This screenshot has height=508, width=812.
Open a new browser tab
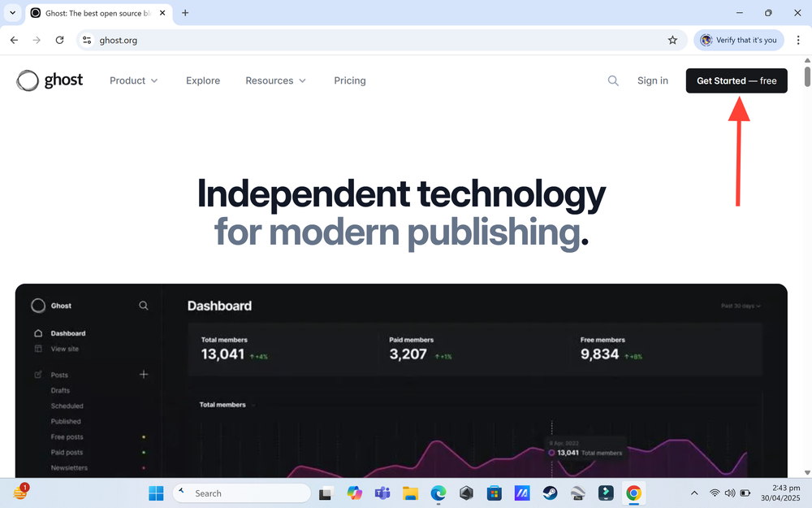185,13
